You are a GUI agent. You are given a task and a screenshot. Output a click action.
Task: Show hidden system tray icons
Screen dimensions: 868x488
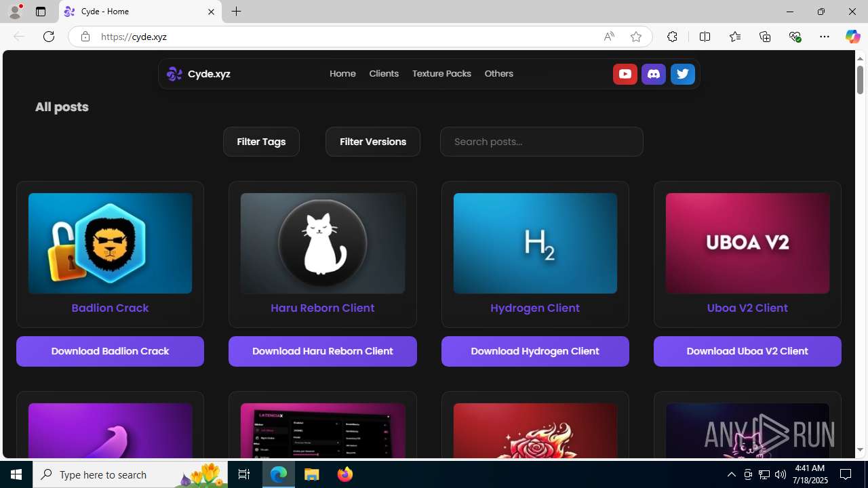coord(731,474)
